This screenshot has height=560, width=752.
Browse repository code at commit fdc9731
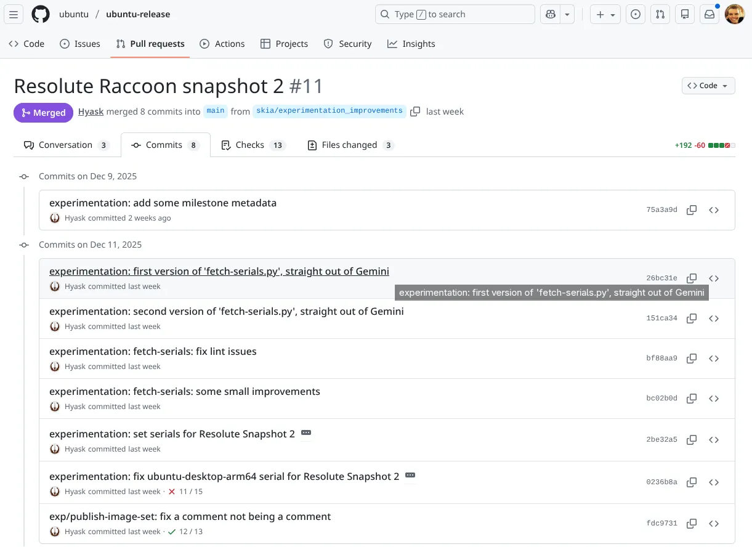(x=714, y=523)
